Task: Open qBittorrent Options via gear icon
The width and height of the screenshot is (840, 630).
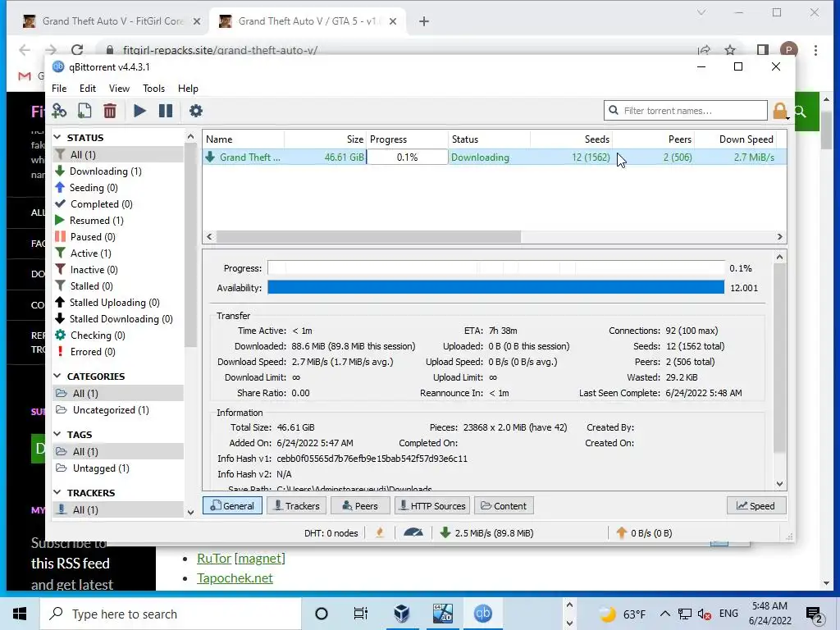Action: [196, 111]
